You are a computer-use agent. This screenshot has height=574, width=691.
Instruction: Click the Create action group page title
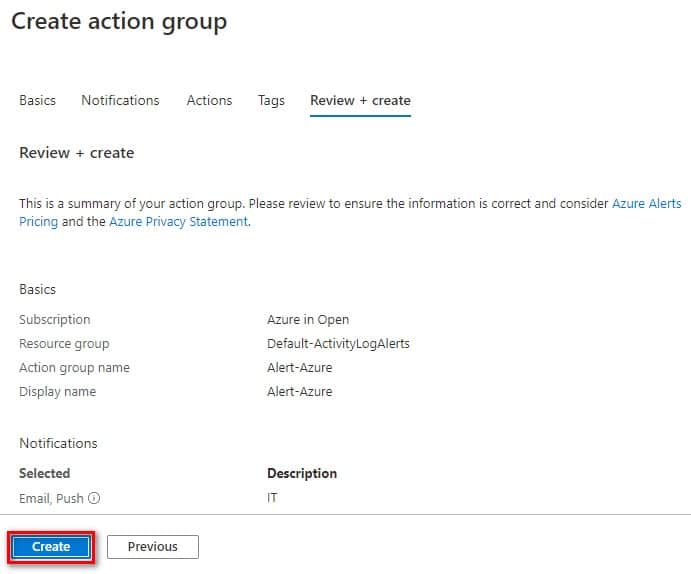pos(119,21)
